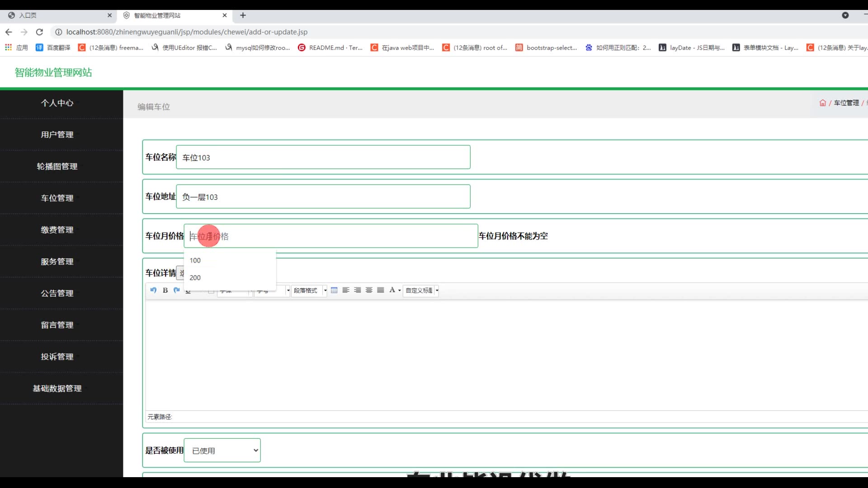Reload the page with browser refresh button
Screen dimensions: 868x488
click(39, 32)
